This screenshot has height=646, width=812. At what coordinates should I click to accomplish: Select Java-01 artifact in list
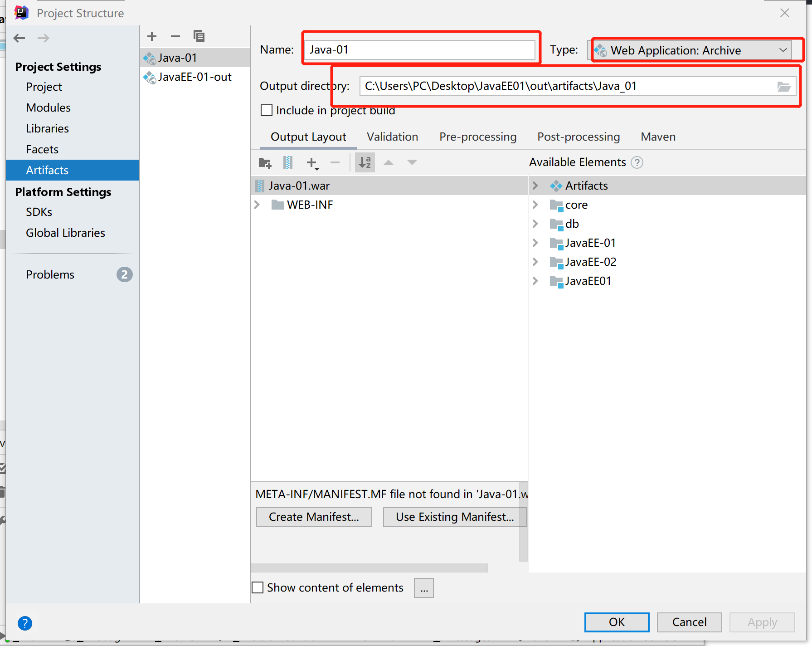coord(195,58)
